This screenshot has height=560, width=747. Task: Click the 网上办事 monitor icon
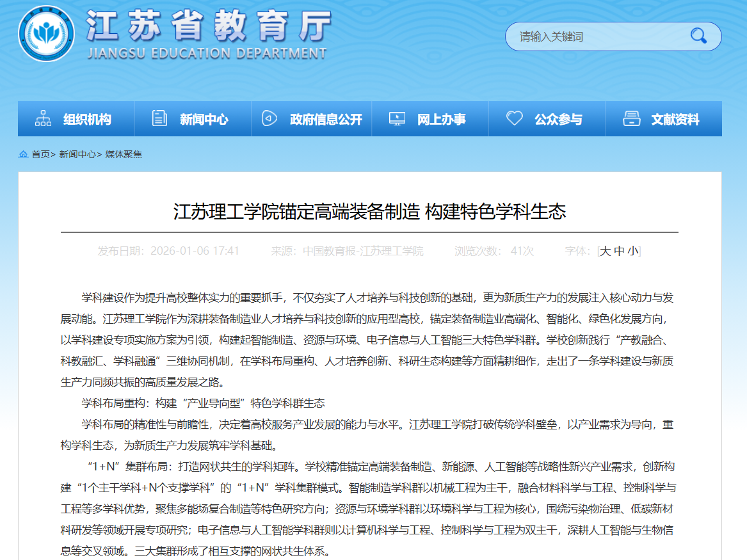pyautogui.click(x=397, y=118)
